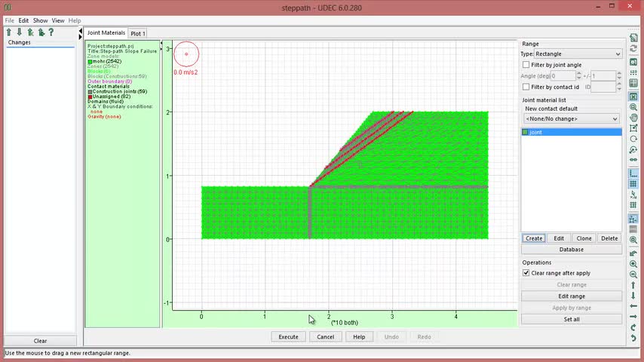
Task: Click the Delete button
Action: (609, 238)
